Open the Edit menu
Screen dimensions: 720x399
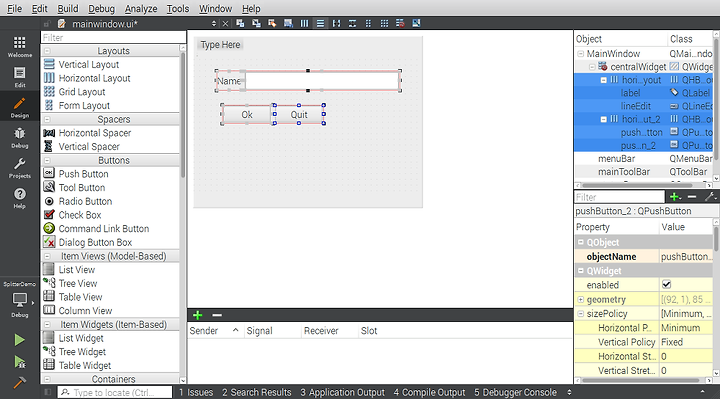[x=39, y=8]
